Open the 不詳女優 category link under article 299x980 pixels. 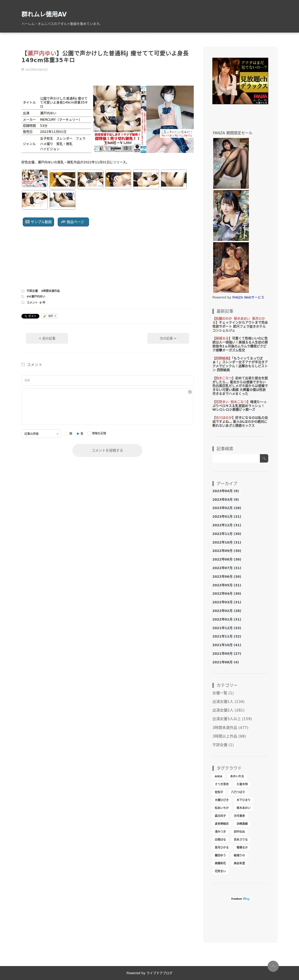[32, 291]
